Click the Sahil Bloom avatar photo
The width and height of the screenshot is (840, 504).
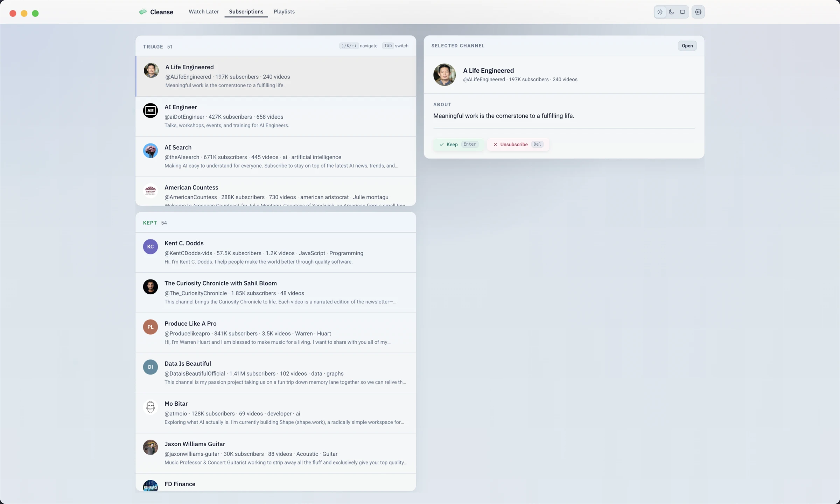[x=150, y=287]
